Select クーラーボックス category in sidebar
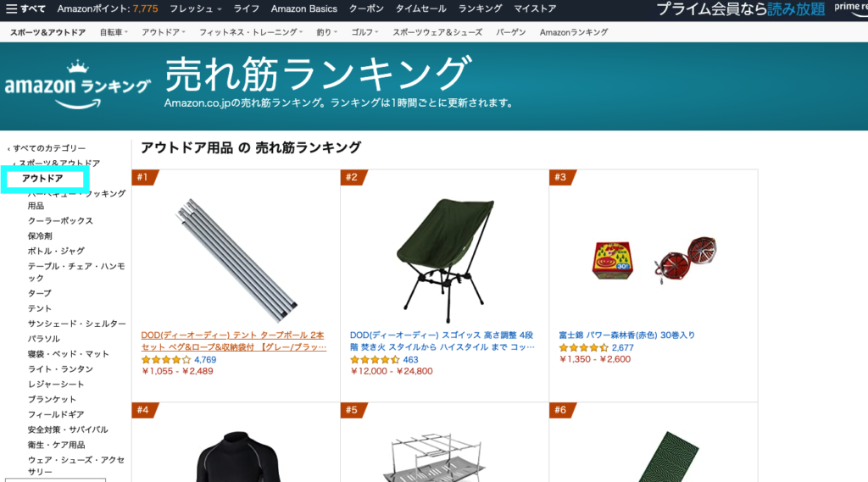Screen dimensions: 868x482 60,221
